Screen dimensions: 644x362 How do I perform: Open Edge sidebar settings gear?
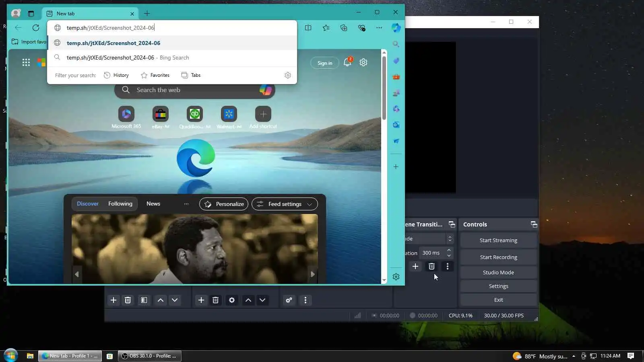tap(396, 277)
